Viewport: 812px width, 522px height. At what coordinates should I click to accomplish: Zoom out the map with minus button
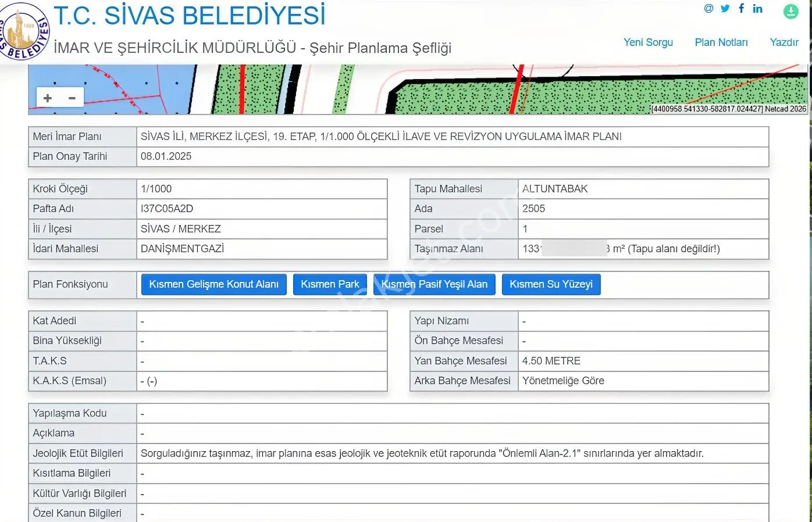coord(72,98)
